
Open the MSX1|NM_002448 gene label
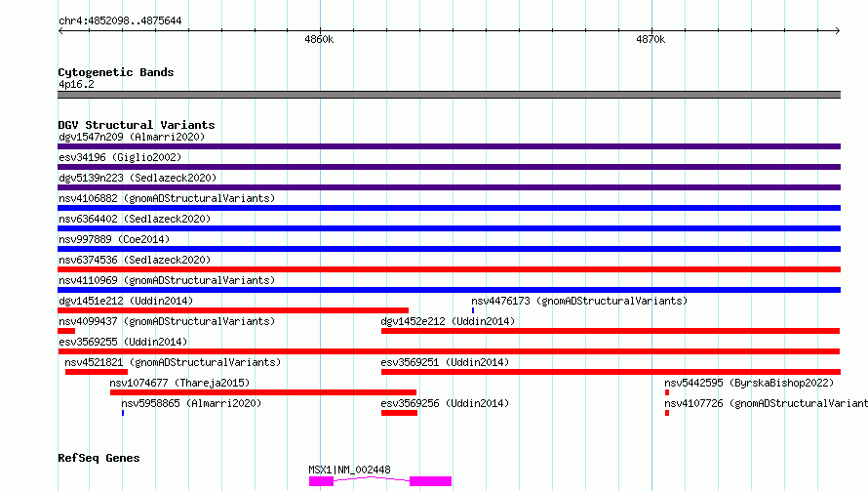point(349,470)
